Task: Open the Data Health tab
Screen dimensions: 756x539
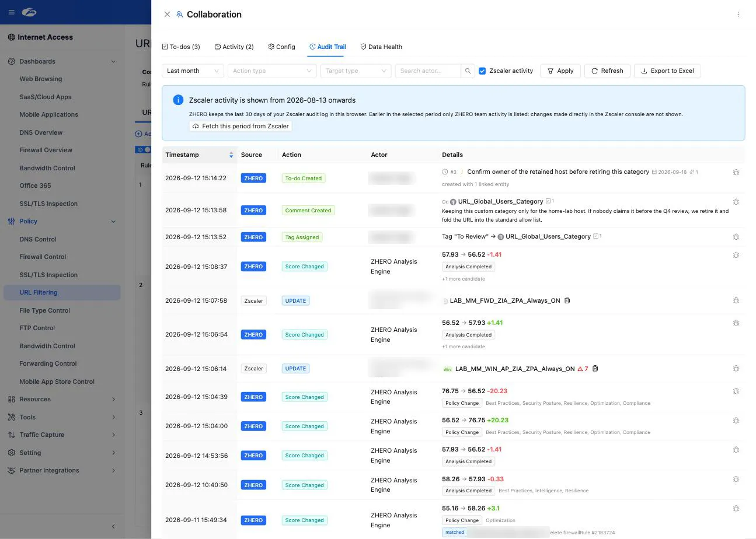Action: click(x=381, y=47)
